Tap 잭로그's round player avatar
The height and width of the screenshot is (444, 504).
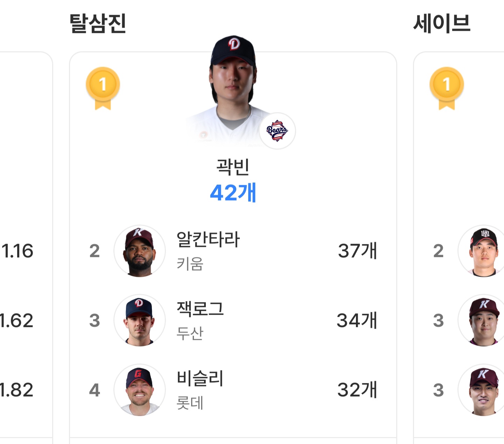click(140, 320)
